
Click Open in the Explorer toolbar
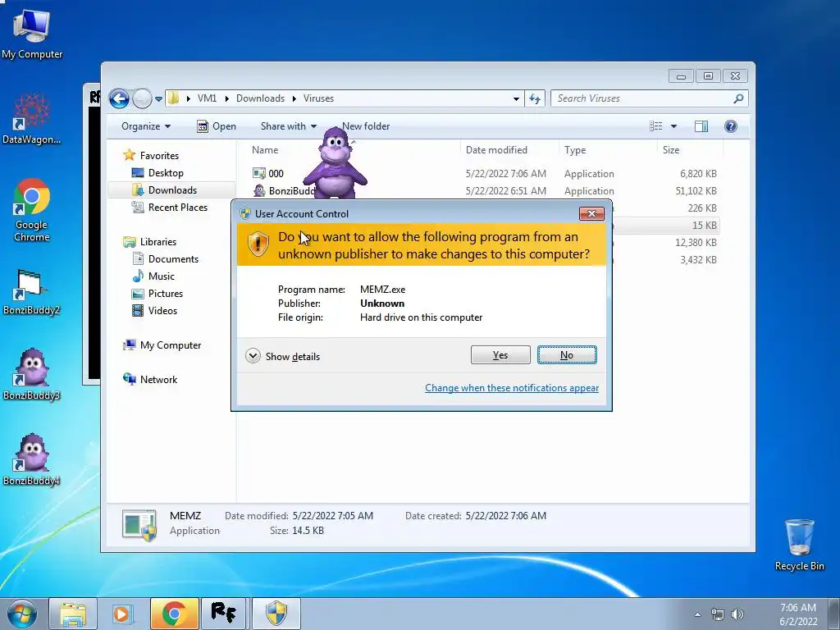click(217, 126)
